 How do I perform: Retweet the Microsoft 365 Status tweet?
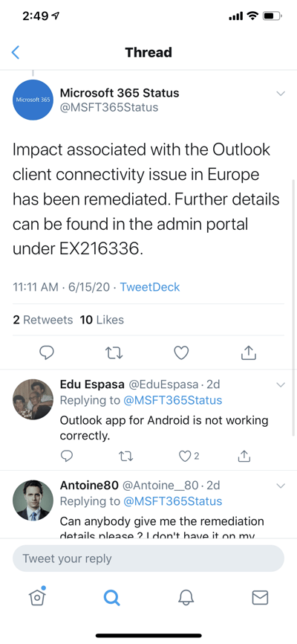tap(114, 352)
